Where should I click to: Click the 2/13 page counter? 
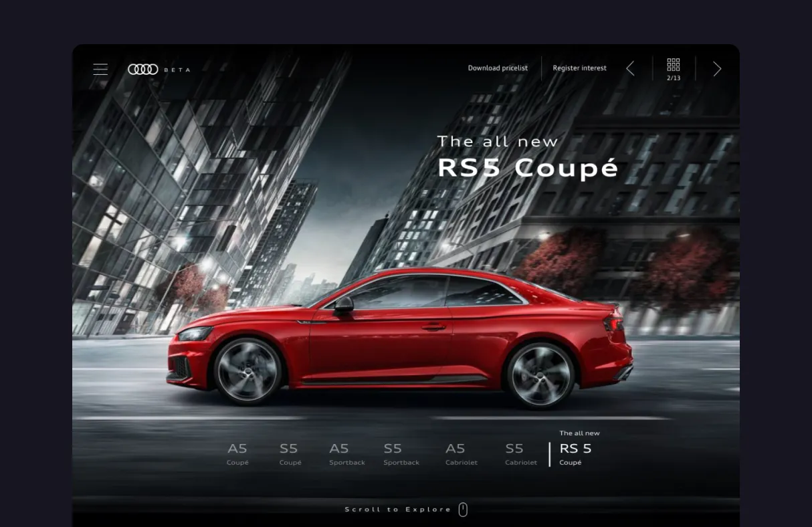coord(674,78)
